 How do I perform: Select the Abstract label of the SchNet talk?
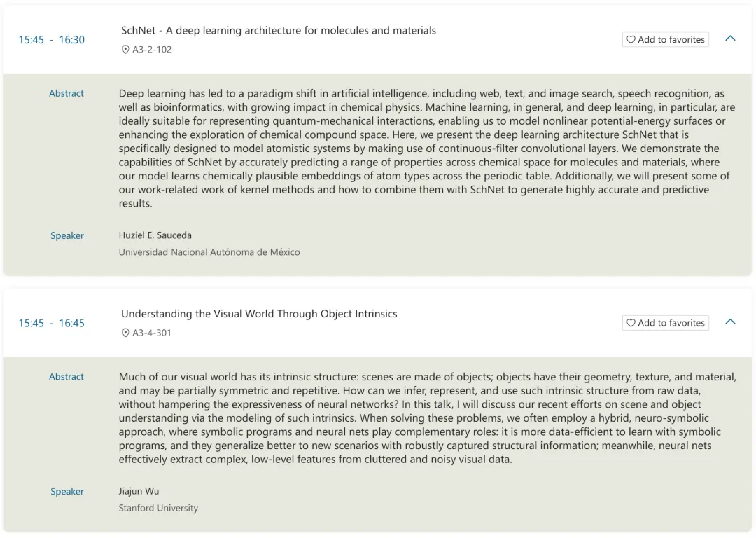[66, 93]
